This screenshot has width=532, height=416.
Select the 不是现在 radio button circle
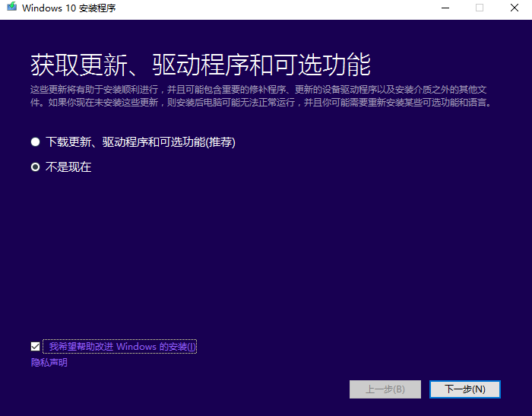pos(35,167)
